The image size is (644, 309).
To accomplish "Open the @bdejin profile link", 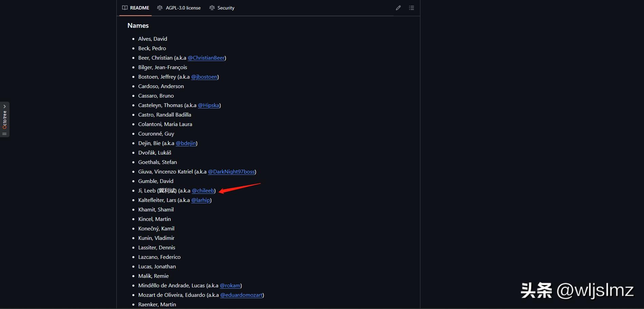I will tap(186, 143).
